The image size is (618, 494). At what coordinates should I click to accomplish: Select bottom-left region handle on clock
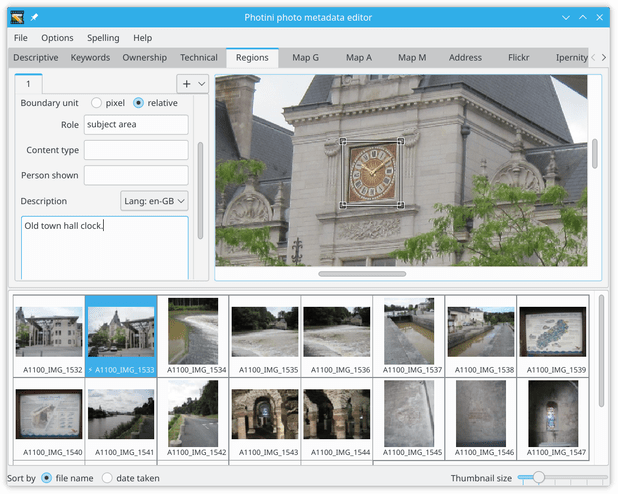343,205
